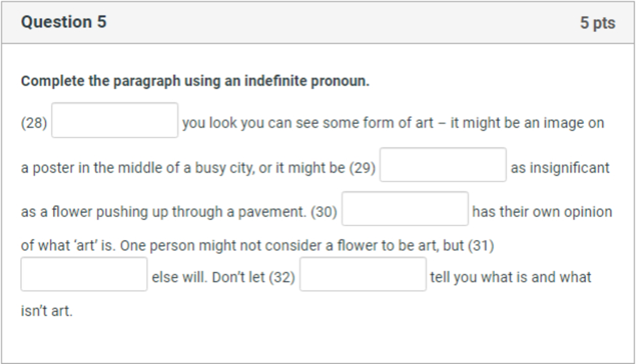Focus the answer box after (29)
This screenshot has width=639, height=364.
(443, 165)
